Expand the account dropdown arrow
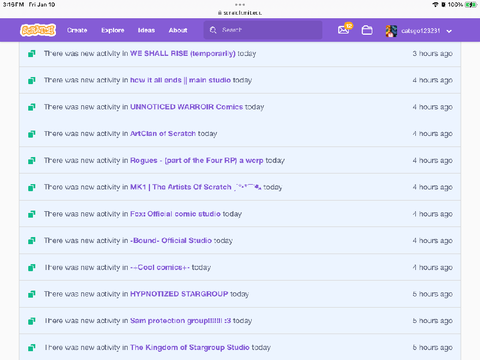480x360 pixels. tap(449, 31)
